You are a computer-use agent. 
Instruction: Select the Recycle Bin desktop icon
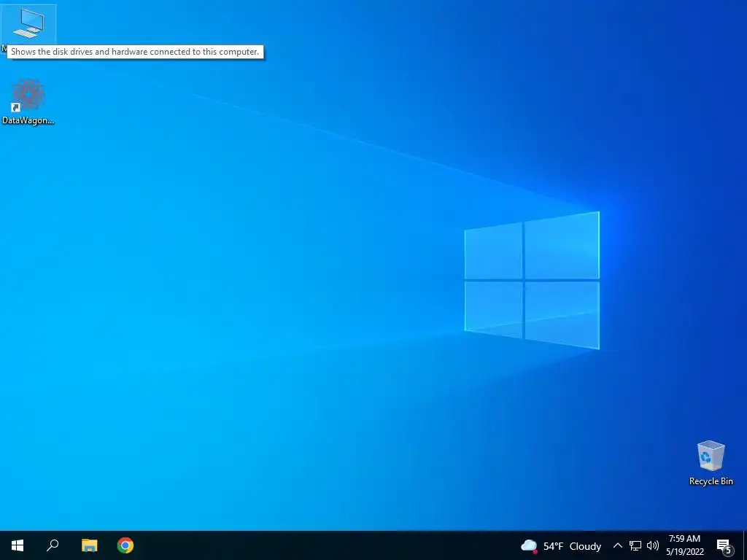tap(711, 463)
